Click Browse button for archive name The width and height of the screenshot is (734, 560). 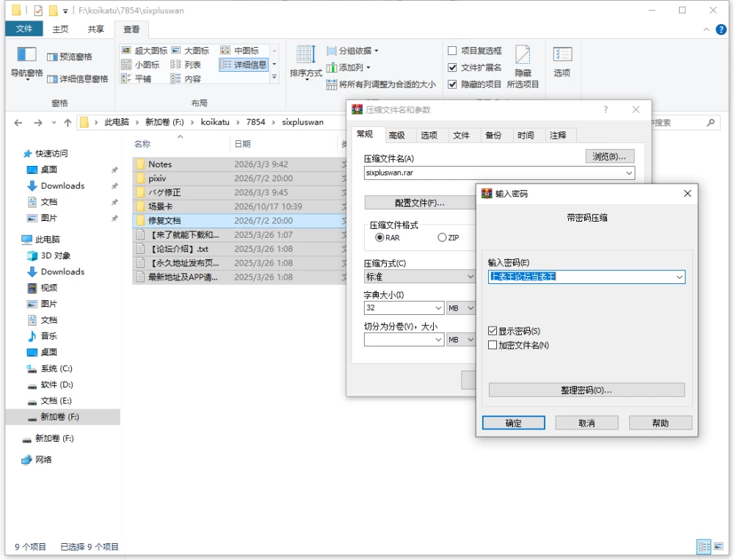point(609,156)
